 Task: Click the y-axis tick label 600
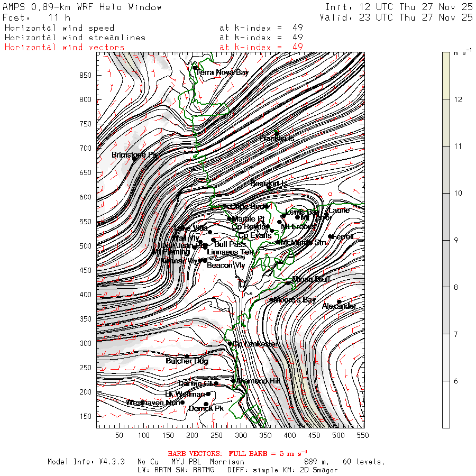pos(85,197)
